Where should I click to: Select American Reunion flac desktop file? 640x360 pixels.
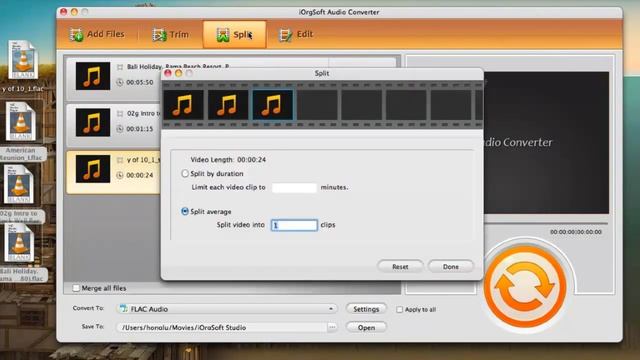20,122
